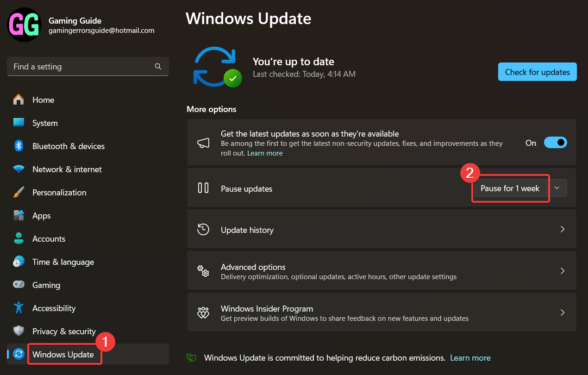Click the Accounts person icon
The image size is (588, 375).
point(19,238)
